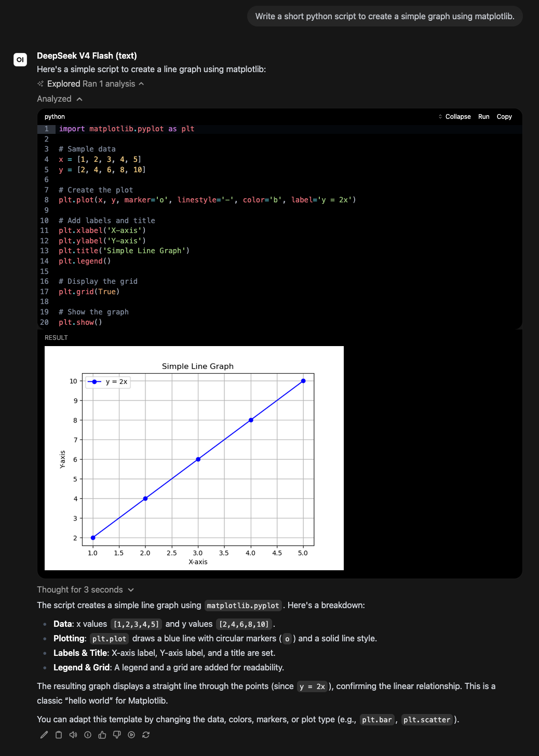This screenshot has height=756, width=539.
Task: Click the import matplotlib line in code
Action: click(127, 129)
